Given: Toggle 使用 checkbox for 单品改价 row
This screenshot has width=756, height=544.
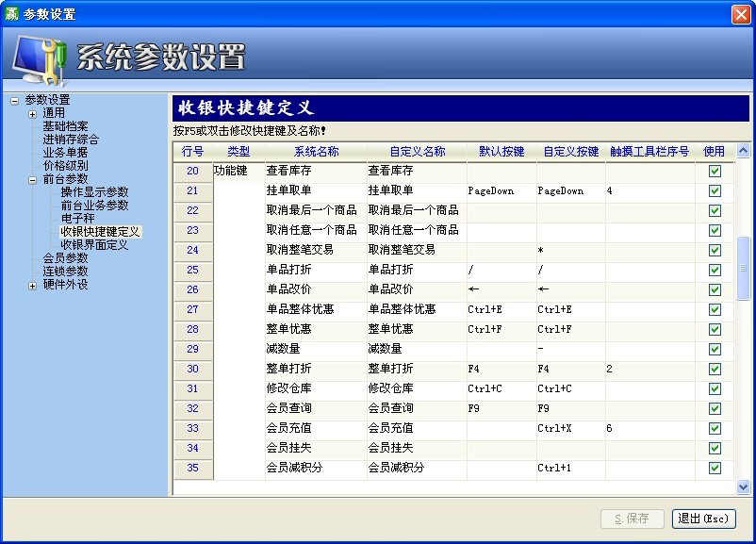Looking at the screenshot, I should click(x=715, y=289).
